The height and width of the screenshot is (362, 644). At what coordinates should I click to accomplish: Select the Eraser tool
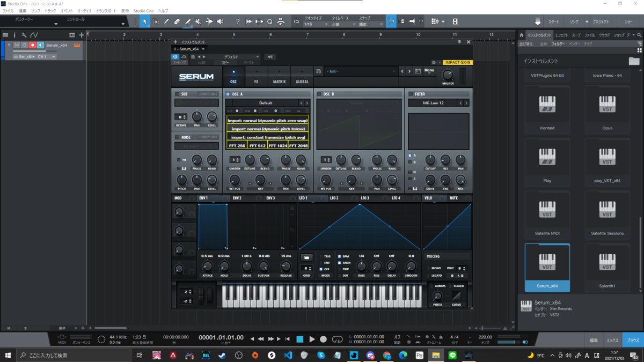177,21
